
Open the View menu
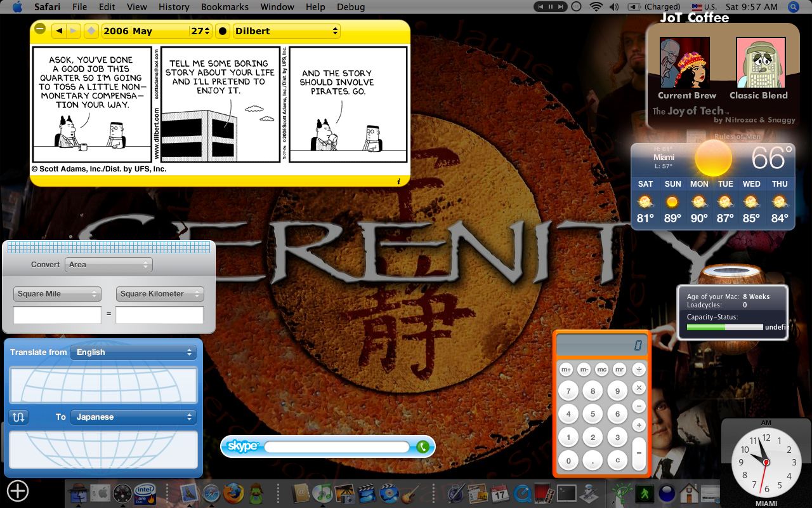137,7
